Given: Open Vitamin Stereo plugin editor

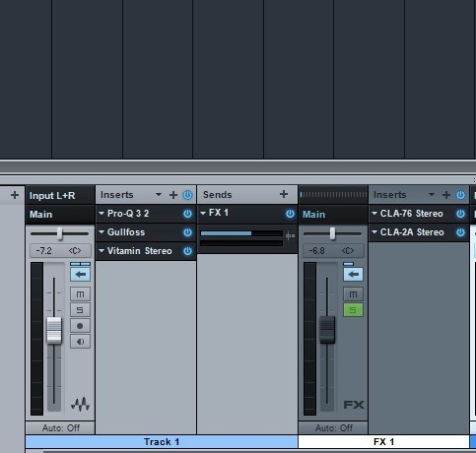Looking at the screenshot, I should click(140, 251).
